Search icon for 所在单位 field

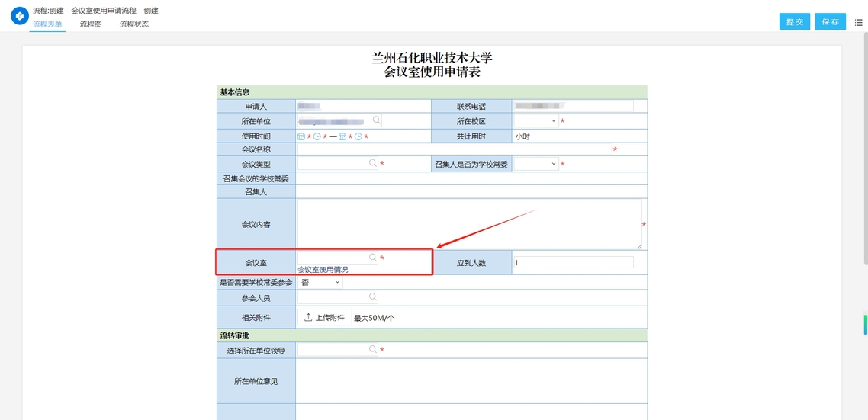pos(376,120)
